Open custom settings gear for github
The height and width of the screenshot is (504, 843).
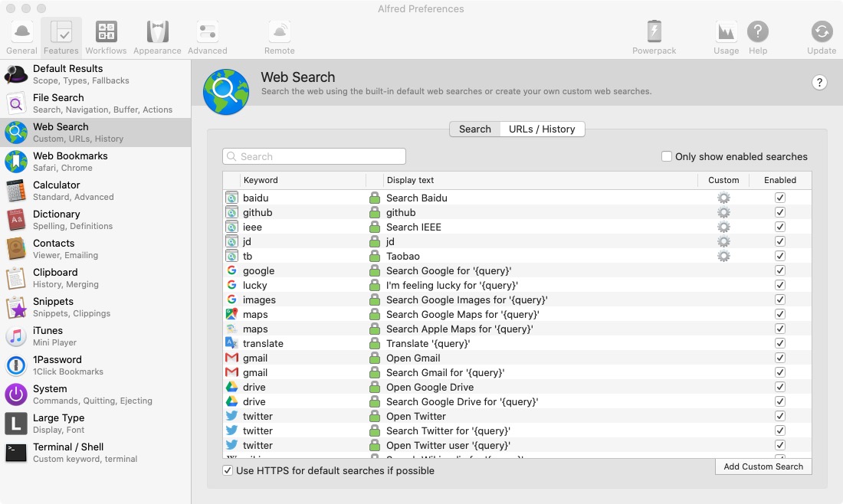[x=723, y=212]
